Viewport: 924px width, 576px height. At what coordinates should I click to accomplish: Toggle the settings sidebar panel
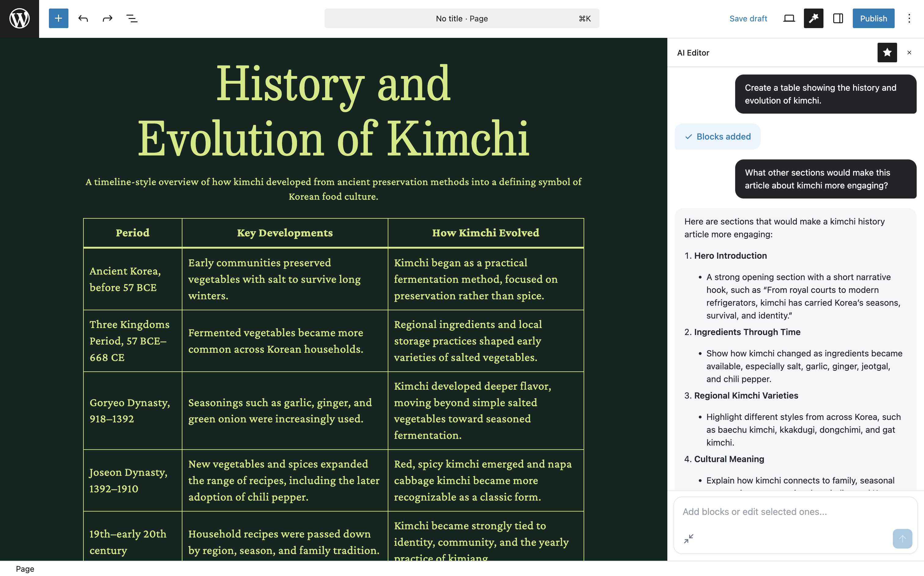[x=838, y=18]
